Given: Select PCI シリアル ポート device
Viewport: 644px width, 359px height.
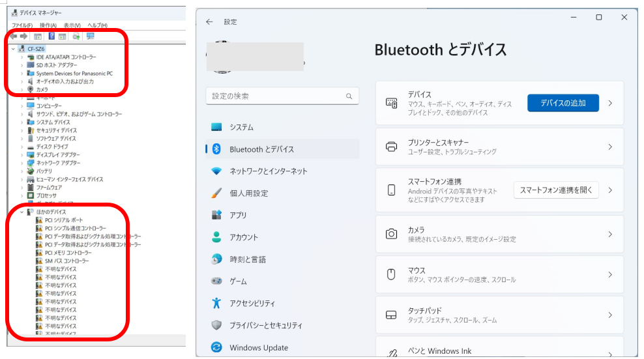Looking at the screenshot, I should (x=64, y=220).
